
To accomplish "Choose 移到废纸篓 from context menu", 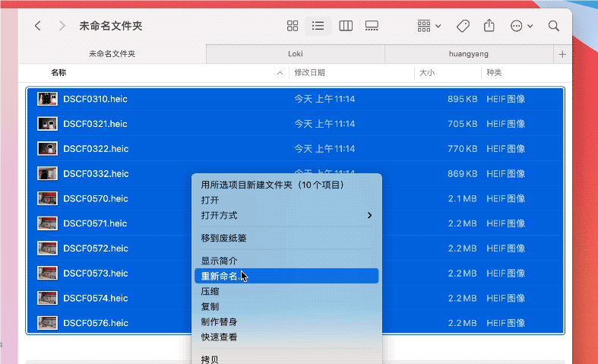I will (286, 238).
